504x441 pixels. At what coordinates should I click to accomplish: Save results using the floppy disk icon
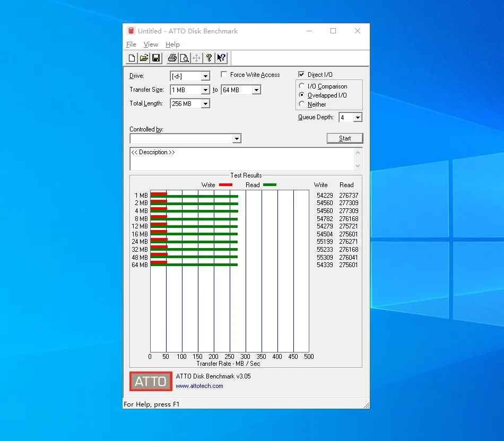coord(156,58)
